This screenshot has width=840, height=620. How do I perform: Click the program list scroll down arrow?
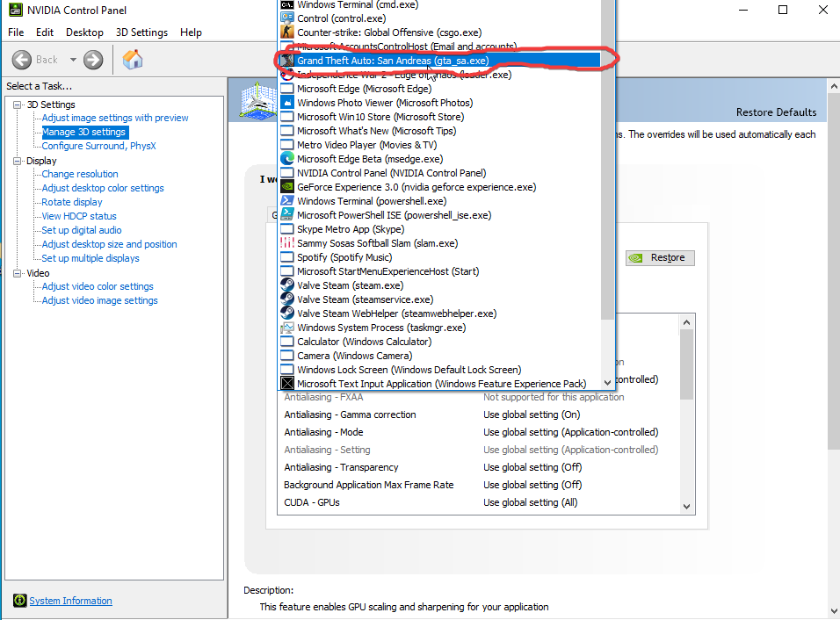607,383
